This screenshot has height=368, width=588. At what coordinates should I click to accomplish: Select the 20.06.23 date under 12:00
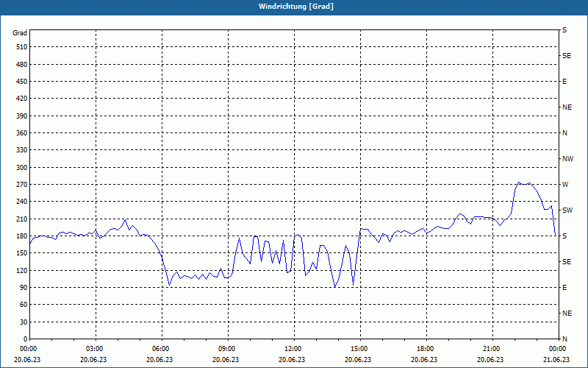tap(292, 359)
